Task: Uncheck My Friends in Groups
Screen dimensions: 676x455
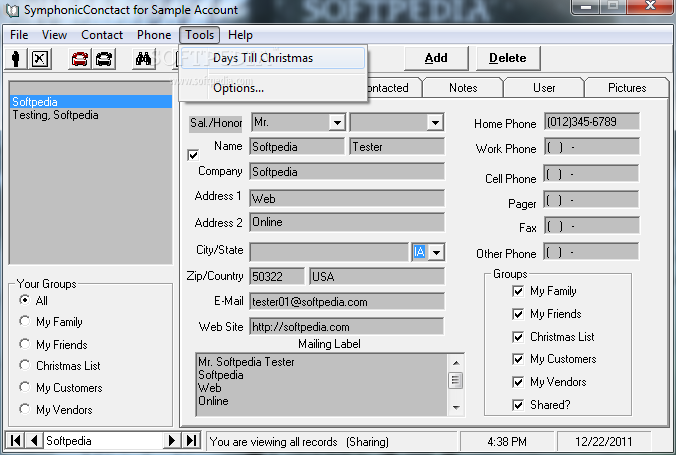Action: pos(518,314)
